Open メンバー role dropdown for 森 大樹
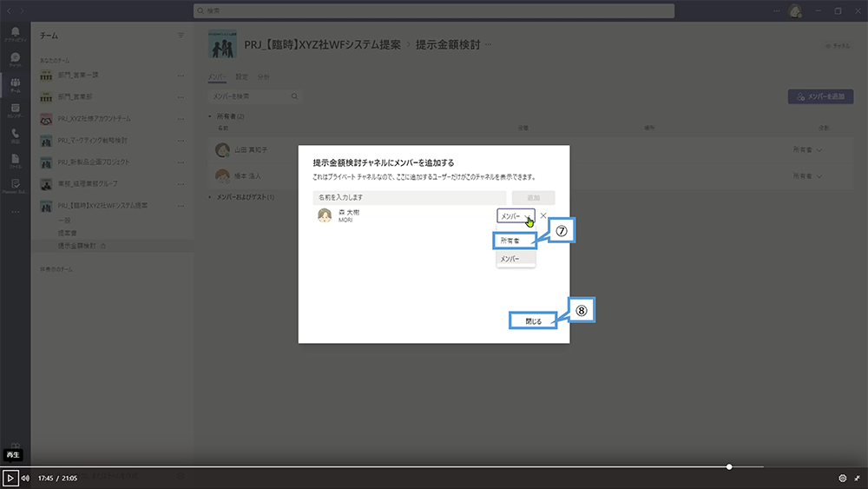This screenshot has width=868, height=489. [x=516, y=216]
